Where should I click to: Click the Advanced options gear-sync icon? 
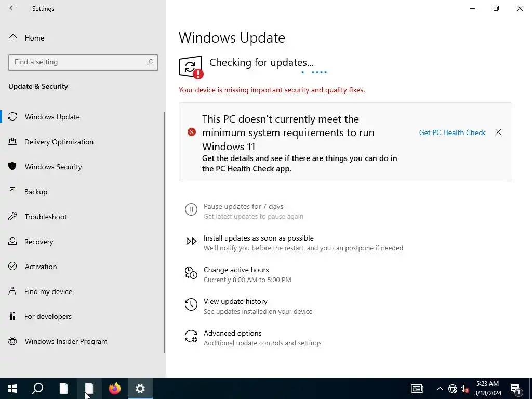tap(191, 336)
